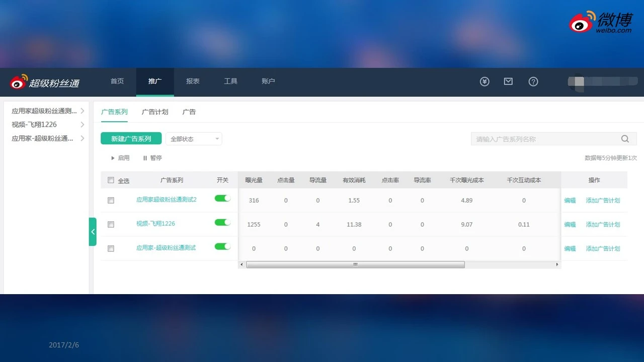Toggle the switch for 应用家-超级粉丝通测试

pos(222,246)
